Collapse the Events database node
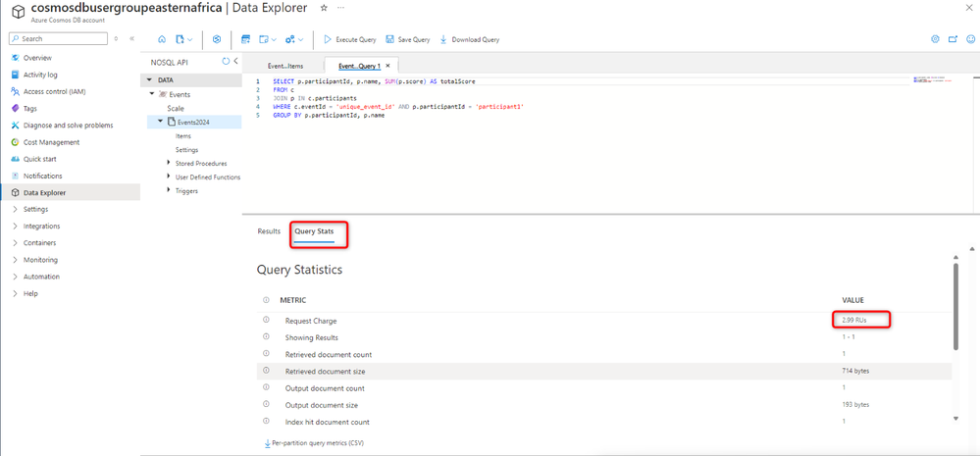Image resolution: width=980 pixels, height=456 pixels. (152, 94)
